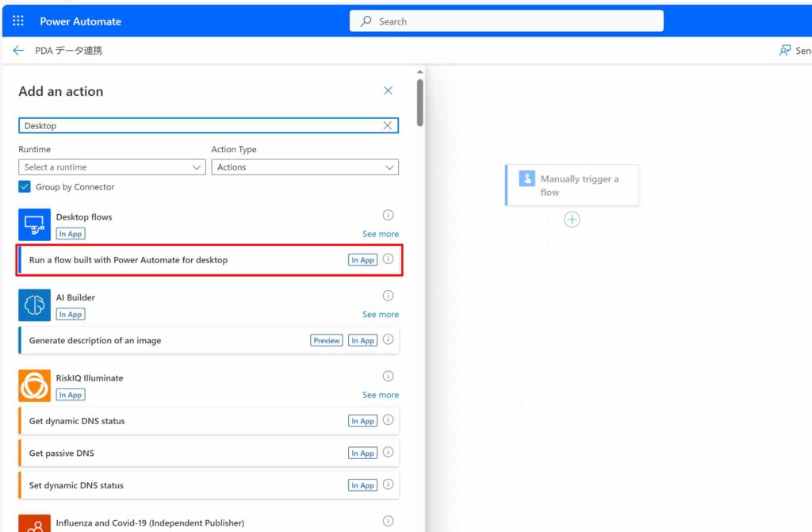Go back using the arrow beside PDA データ連携
Image resolution: width=812 pixels, height=532 pixels.
click(19, 50)
